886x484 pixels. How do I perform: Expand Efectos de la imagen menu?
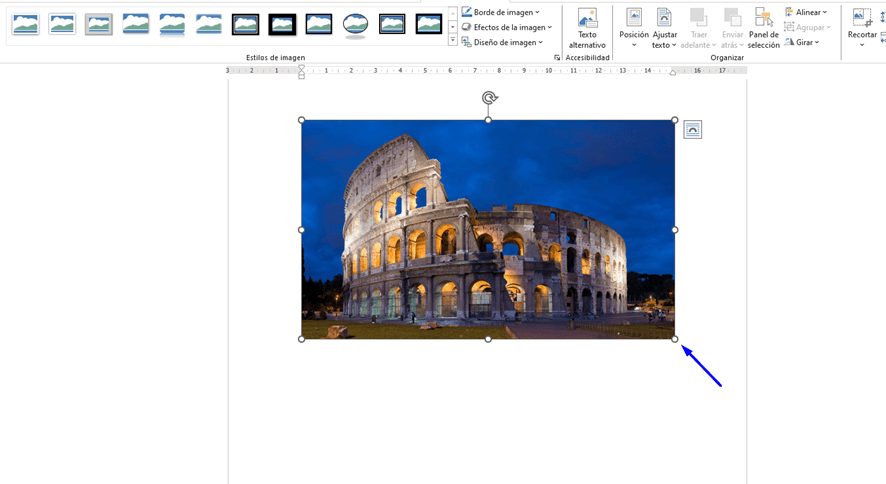click(507, 27)
